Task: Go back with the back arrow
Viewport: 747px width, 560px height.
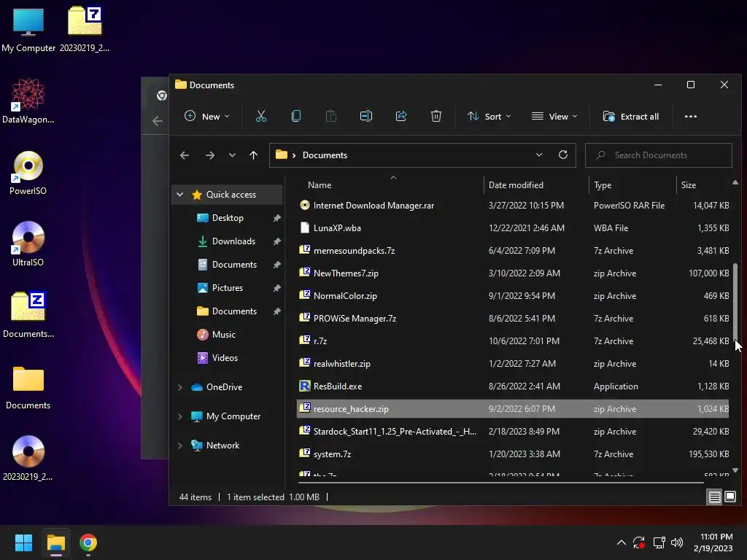Action: [185, 155]
